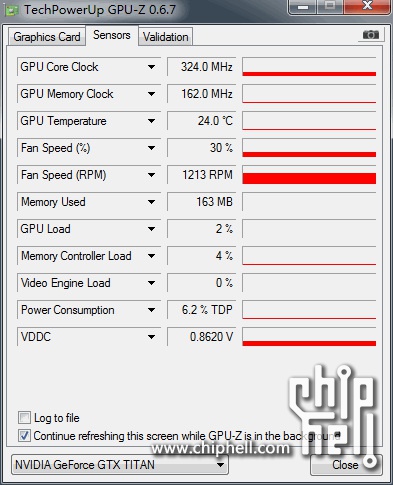
Task: Click the GPU Core Clock history graph
Action: click(x=309, y=67)
